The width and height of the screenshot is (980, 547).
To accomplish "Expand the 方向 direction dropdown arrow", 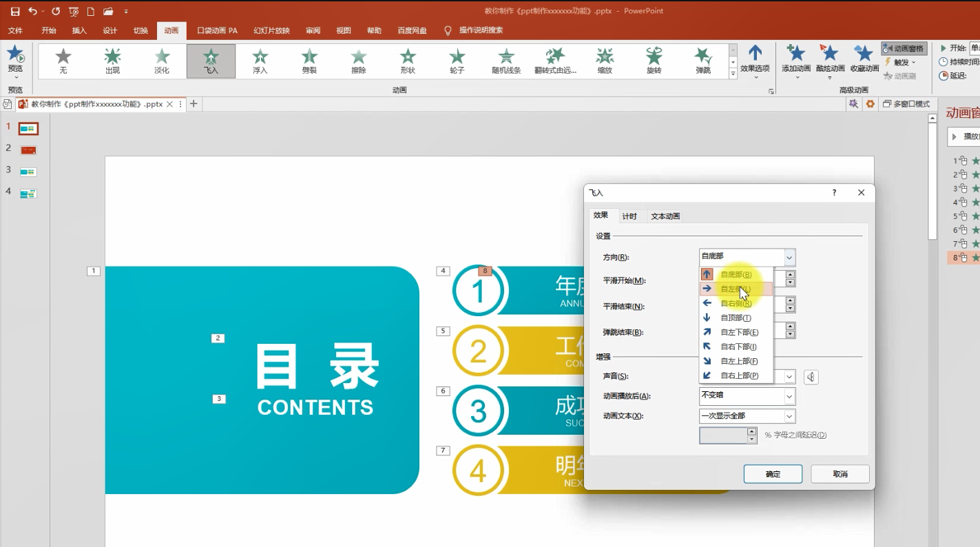I will [x=789, y=257].
